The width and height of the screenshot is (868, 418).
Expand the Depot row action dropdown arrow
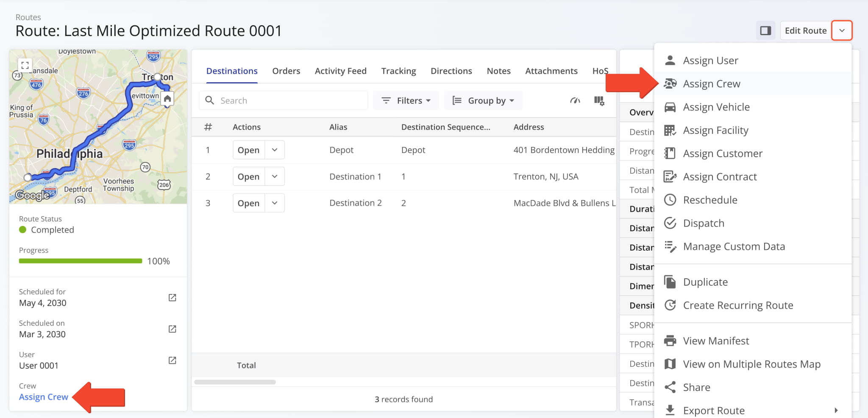275,150
